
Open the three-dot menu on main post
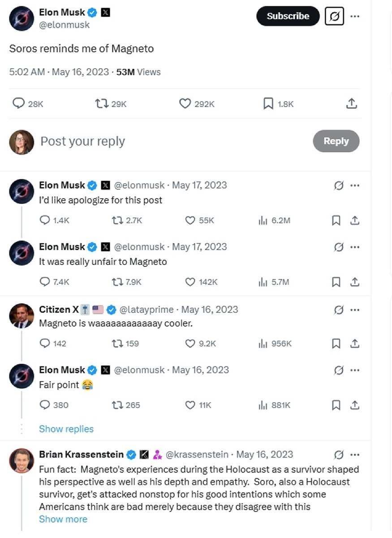[355, 16]
